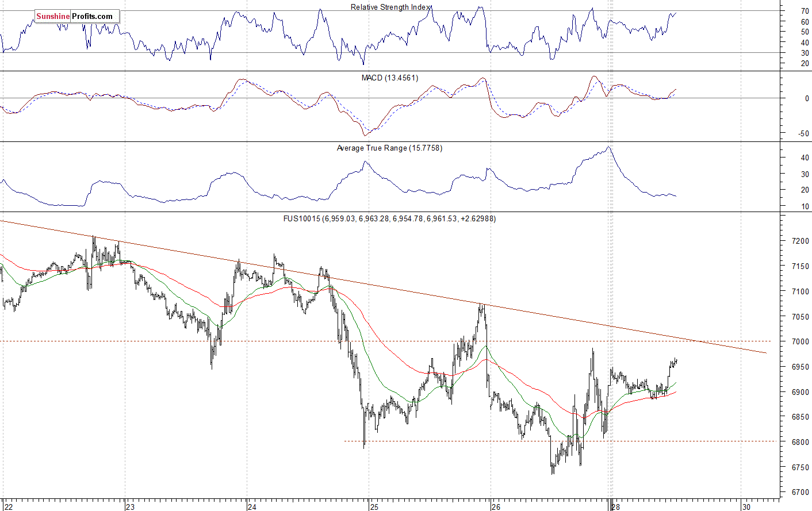Click the MACD axis value 0
This screenshot has height=511, width=812.
(807, 99)
